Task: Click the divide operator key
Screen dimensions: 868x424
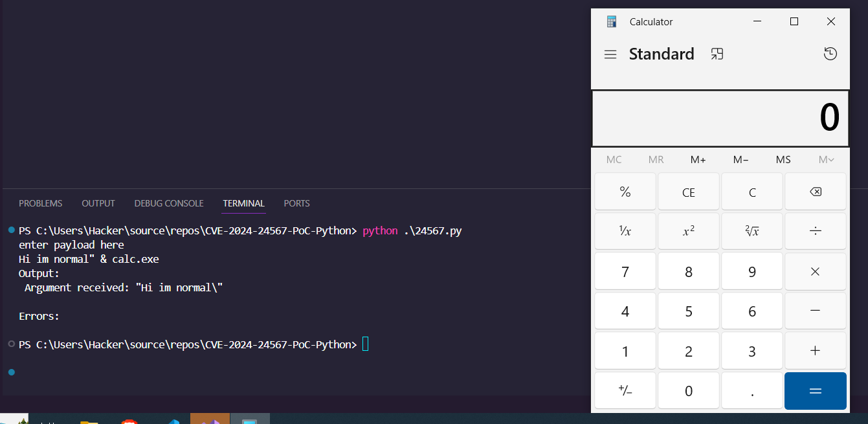Action: pyautogui.click(x=816, y=232)
